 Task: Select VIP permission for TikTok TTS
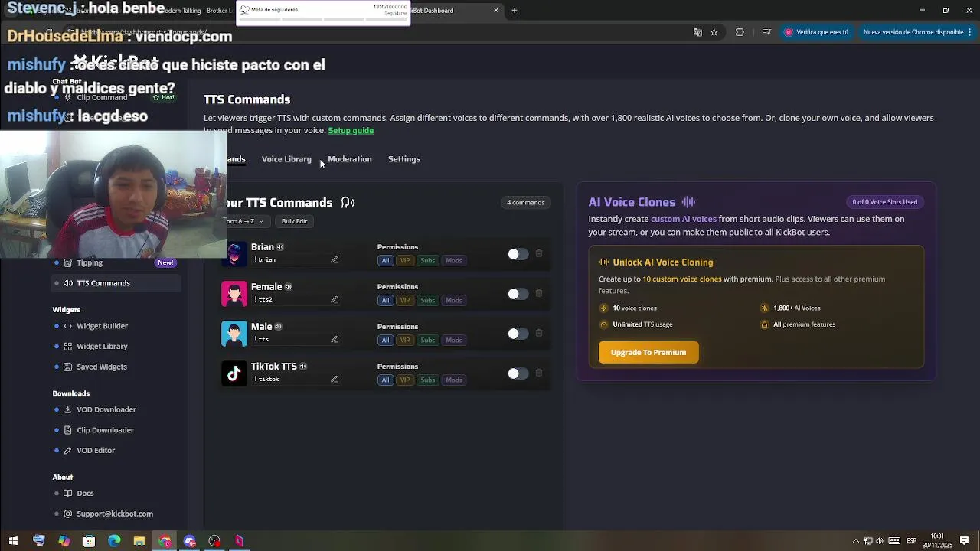(x=405, y=380)
